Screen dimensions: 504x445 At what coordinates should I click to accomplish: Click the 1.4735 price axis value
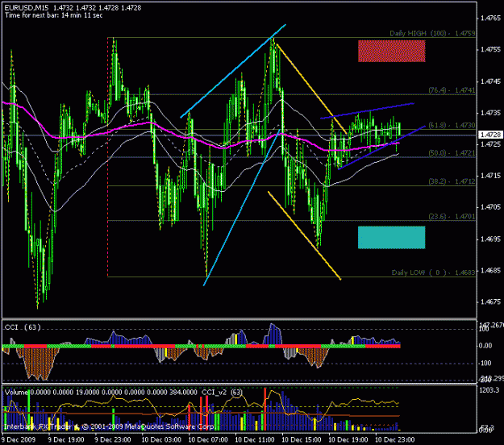(490, 113)
